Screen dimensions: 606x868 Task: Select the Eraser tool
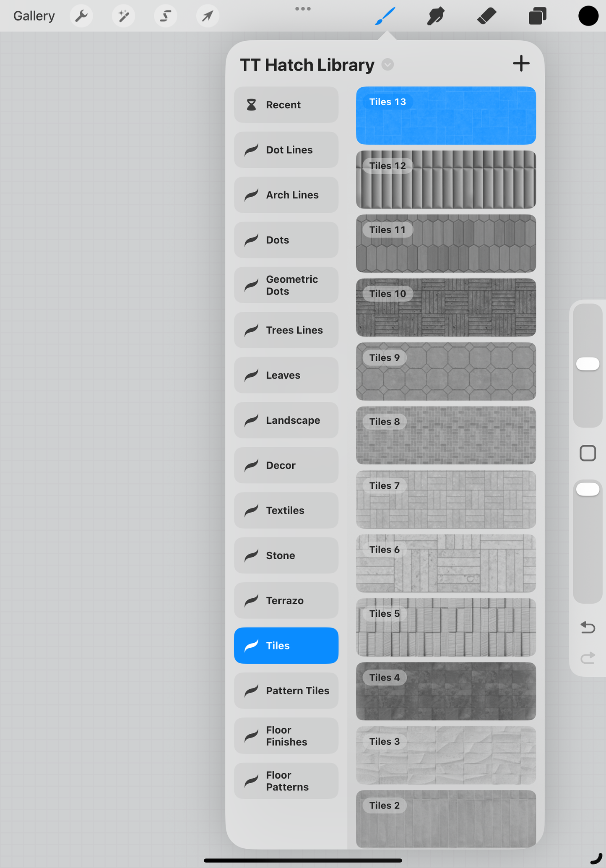pos(486,16)
